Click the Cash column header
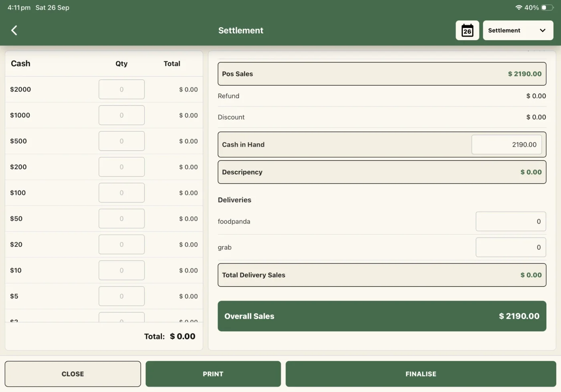561x392 pixels. 20,63
